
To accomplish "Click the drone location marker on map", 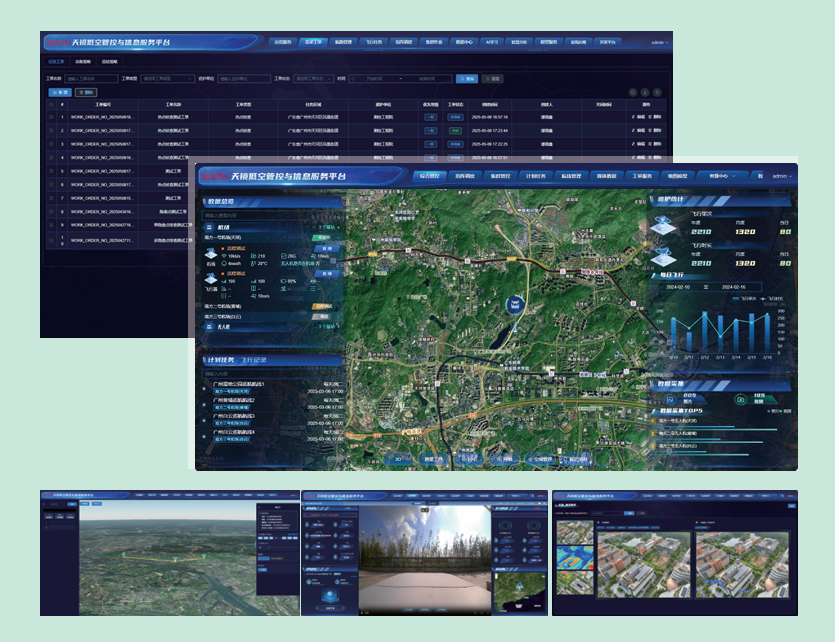I will click(x=515, y=304).
